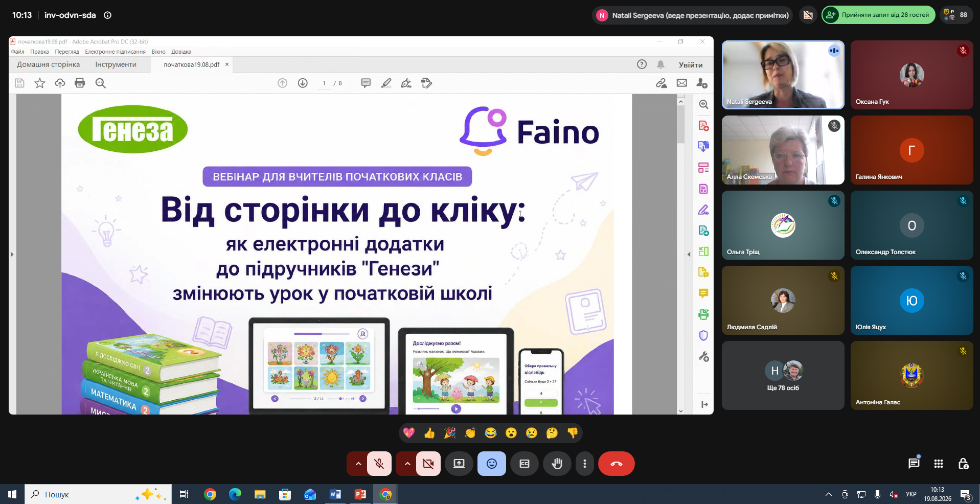The height and width of the screenshot is (504, 980).
Task: Open Organize Pages tool in right pane
Action: [x=703, y=168]
